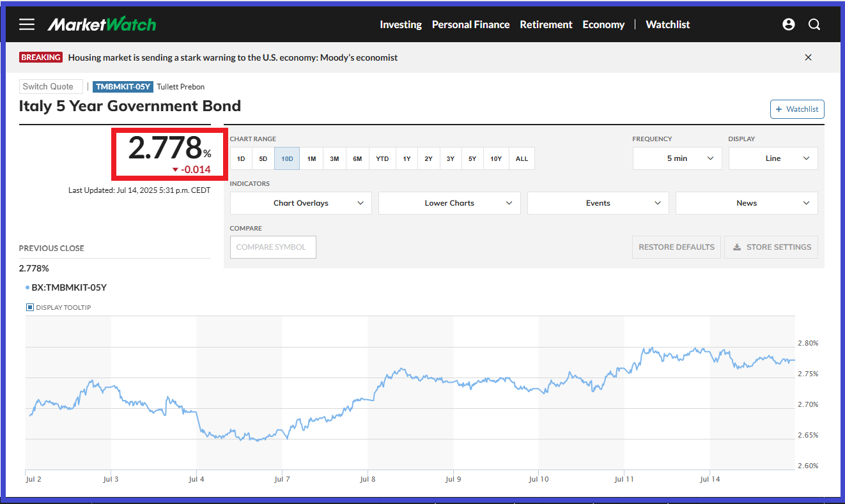Screen dimensions: 845x504
Task: Click the search magnifier icon
Action: pyautogui.click(x=814, y=24)
